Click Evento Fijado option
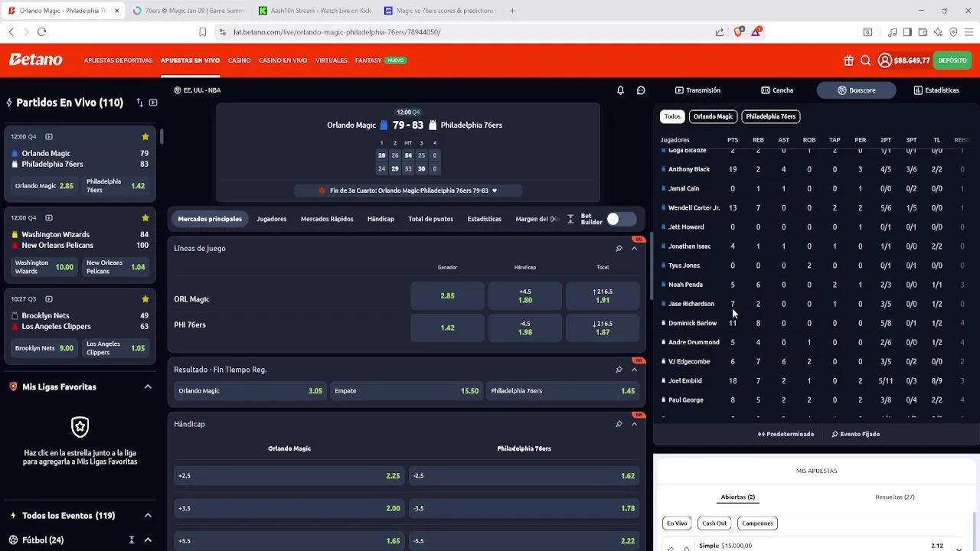Screen dimensions: 980x551 coord(856,434)
